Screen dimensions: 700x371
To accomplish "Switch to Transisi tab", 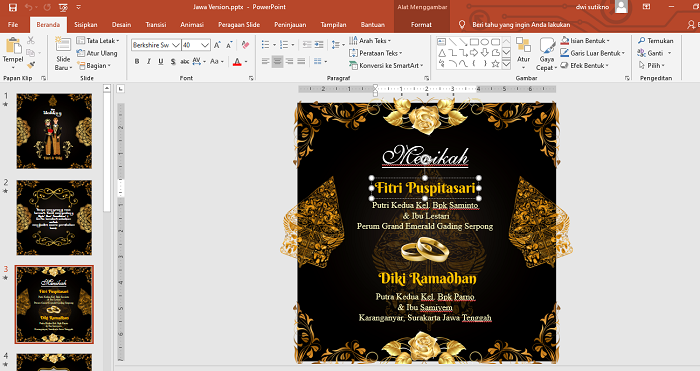I will [x=156, y=25].
